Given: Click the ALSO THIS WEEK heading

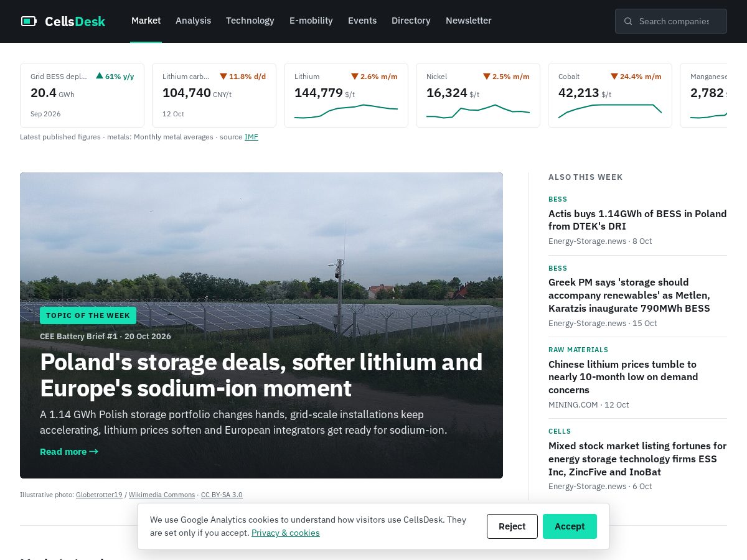Looking at the screenshot, I should click(x=585, y=177).
